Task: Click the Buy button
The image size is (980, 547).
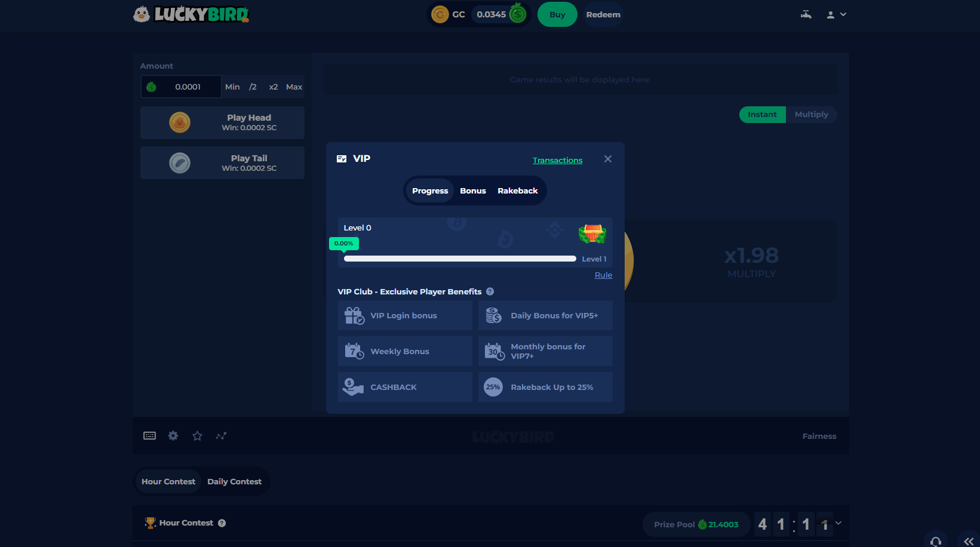Action: pyautogui.click(x=557, y=14)
